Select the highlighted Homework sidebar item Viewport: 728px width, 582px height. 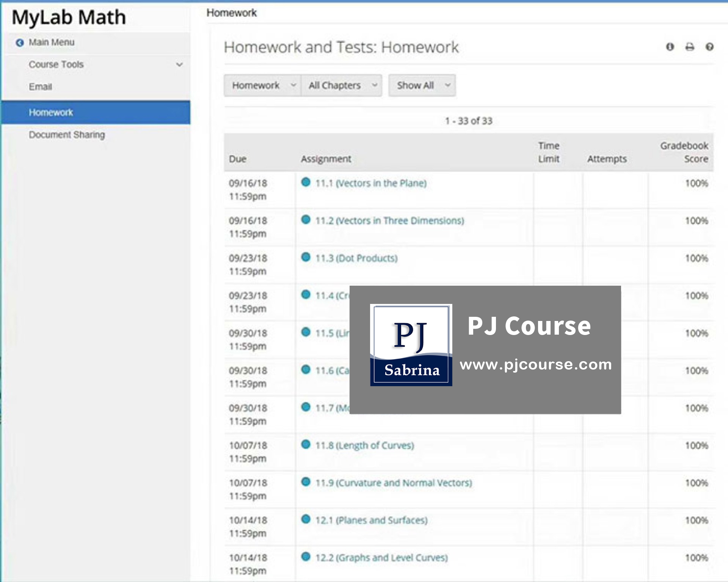96,112
